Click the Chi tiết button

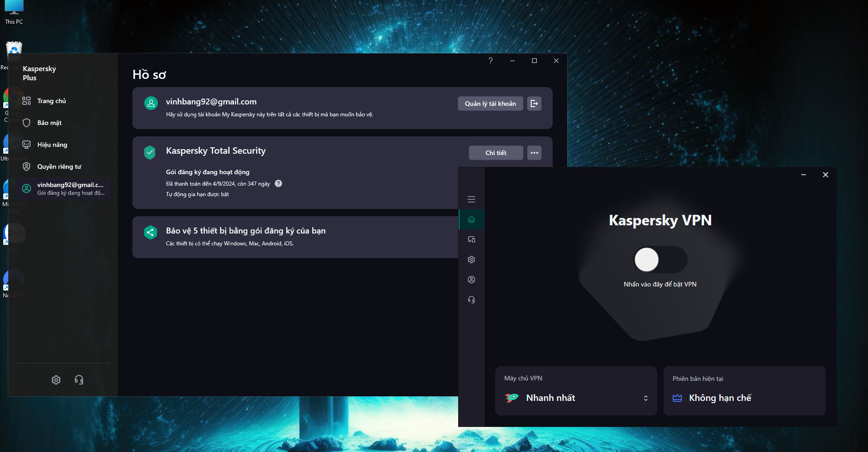tap(496, 153)
